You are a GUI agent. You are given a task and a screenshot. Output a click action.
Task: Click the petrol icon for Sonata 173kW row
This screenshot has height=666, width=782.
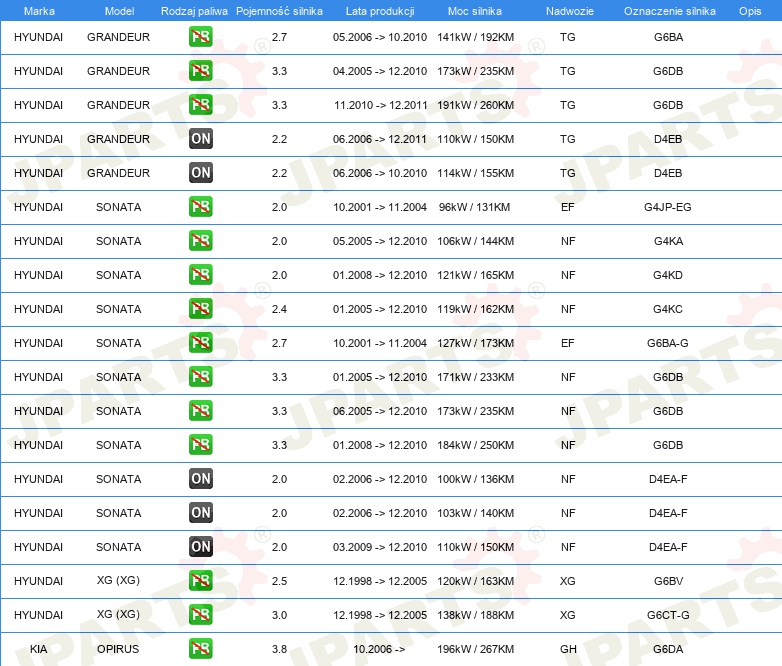(x=200, y=411)
